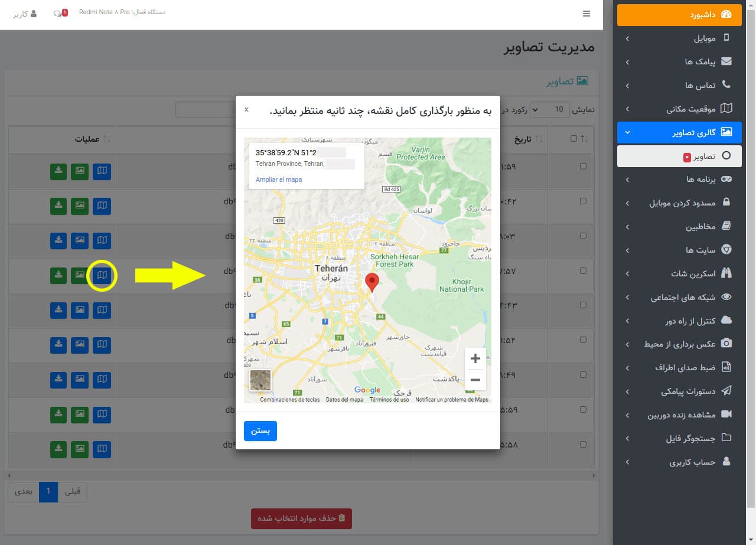Show map for the row timed 0:42

click(x=102, y=206)
